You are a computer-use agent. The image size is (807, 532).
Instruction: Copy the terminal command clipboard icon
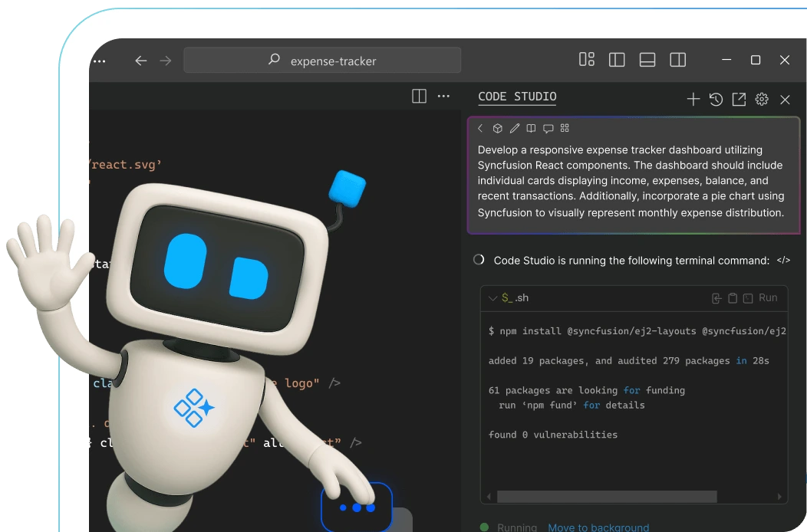click(733, 298)
